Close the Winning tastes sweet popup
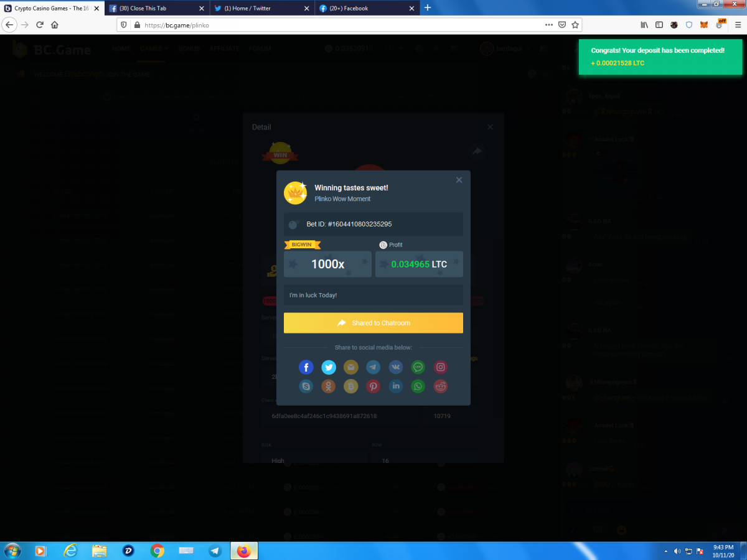 click(459, 180)
